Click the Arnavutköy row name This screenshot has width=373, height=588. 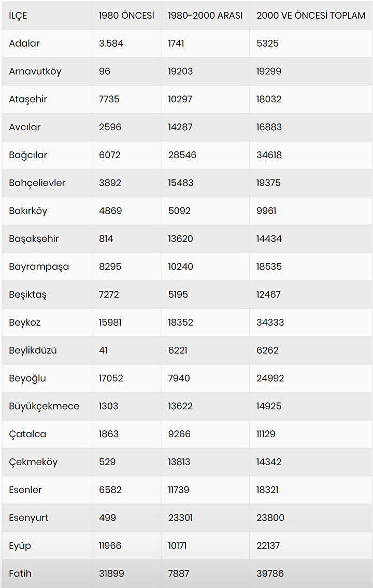35,72
